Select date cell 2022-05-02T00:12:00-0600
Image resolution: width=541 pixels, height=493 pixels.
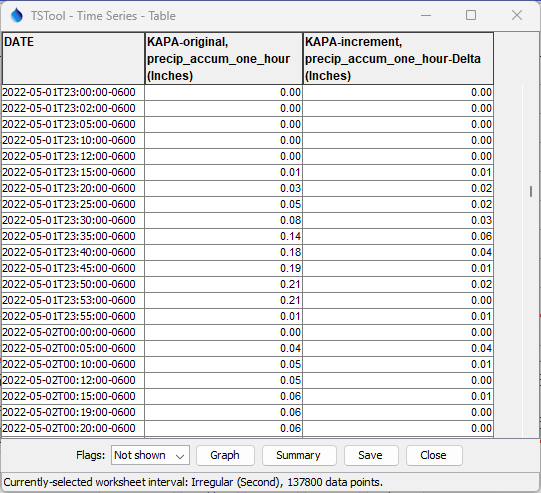point(73,380)
